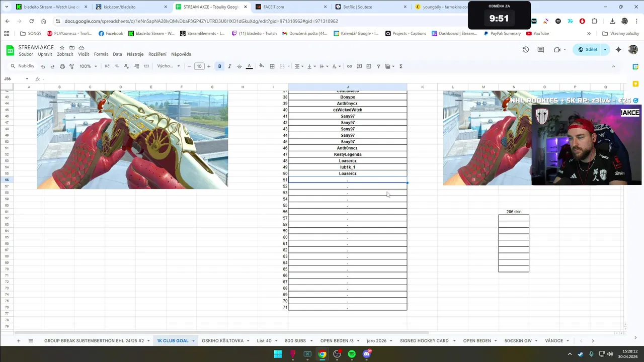Collapse the toolbar with chevron up
Screen dimensions: 644x362
click(x=613, y=66)
